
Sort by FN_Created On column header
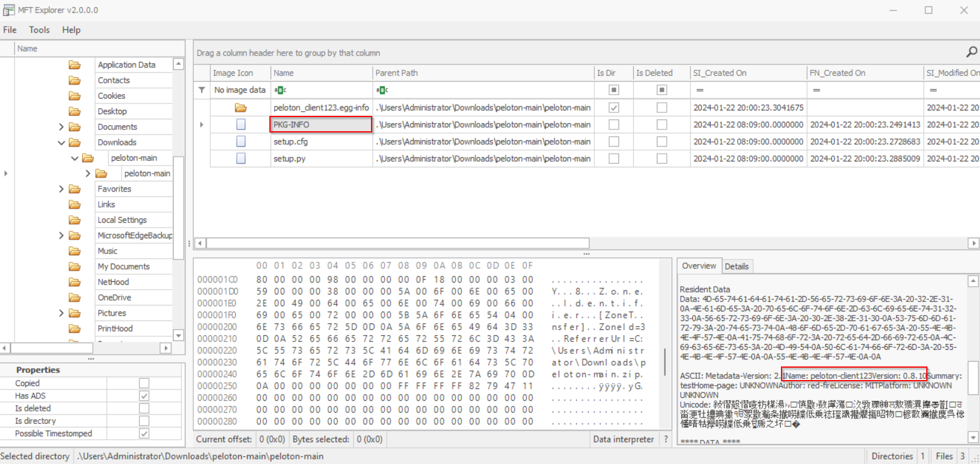tap(865, 73)
